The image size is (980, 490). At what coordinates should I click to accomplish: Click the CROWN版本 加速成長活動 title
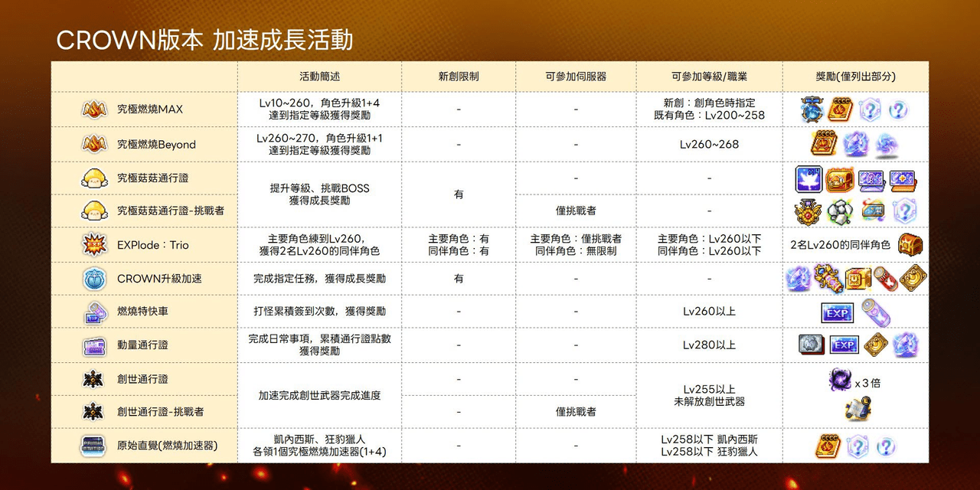(204, 40)
